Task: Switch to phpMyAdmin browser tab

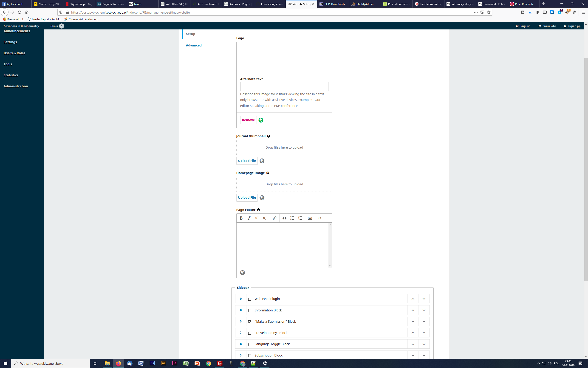Action: 365,4
